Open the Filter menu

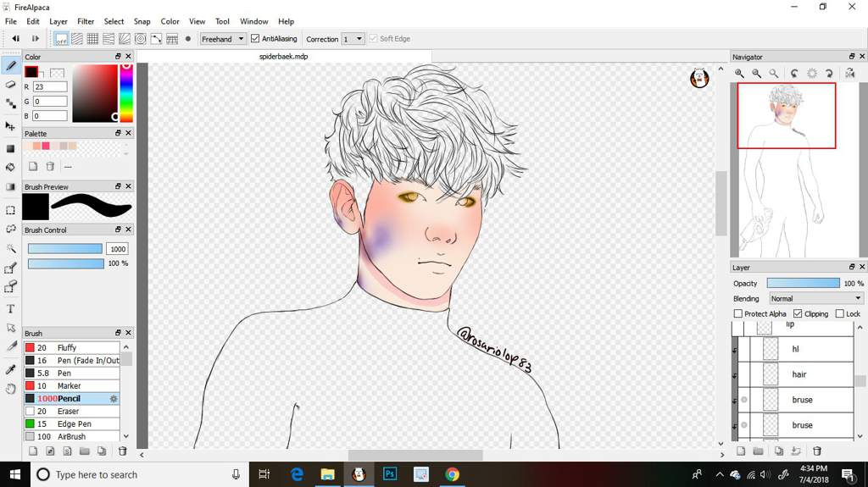tap(86, 21)
